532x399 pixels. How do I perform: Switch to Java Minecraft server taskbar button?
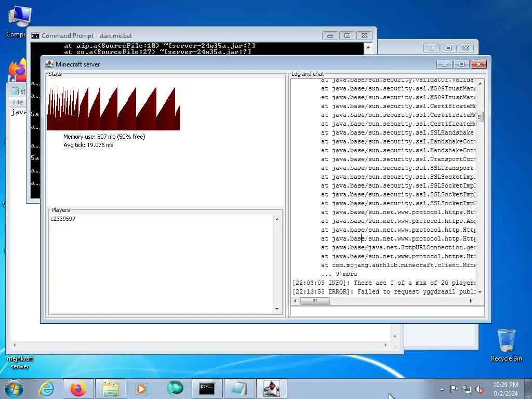[271, 389]
